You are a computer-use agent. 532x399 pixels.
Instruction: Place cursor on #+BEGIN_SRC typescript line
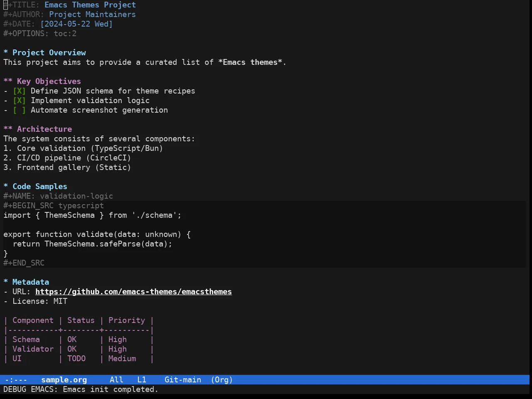pos(54,206)
